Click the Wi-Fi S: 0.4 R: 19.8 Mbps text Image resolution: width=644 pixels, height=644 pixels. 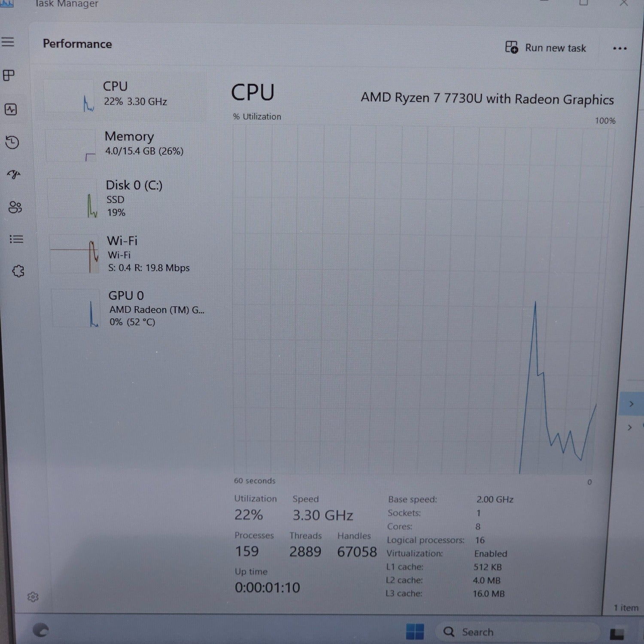pyautogui.click(x=149, y=268)
